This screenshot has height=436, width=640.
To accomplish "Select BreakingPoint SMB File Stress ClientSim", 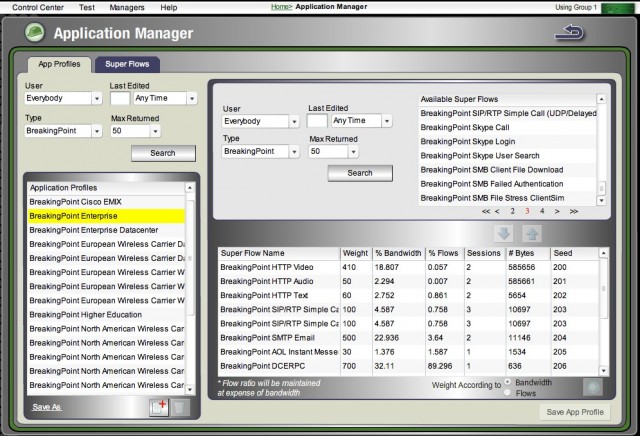I will pos(507,198).
